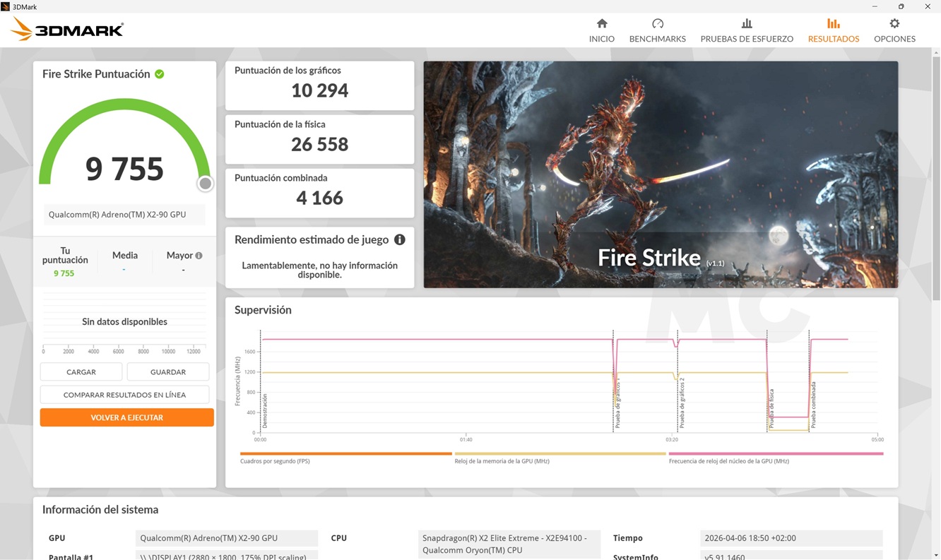
Task: Click the orange VOLVER A EJECUTAR button
Action: click(x=126, y=417)
